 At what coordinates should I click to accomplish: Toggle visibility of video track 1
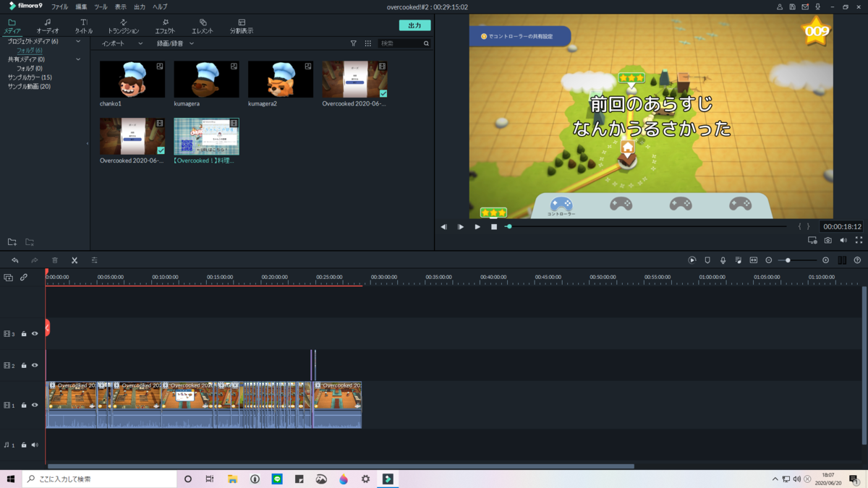(x=34, y=406)
